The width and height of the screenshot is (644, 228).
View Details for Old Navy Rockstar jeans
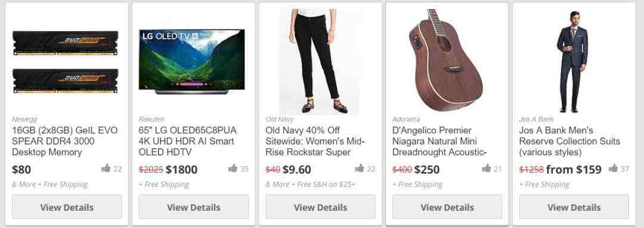pos(320,207)
